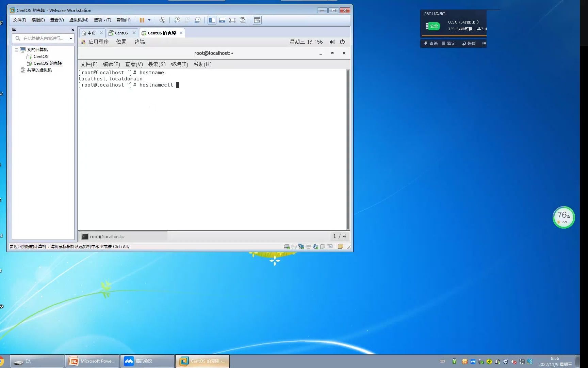Viewport: 588px width, 368px height.
Task: Click the Unity mode toolbar icon
Action: pyautogui.click(x=243, y=20)
